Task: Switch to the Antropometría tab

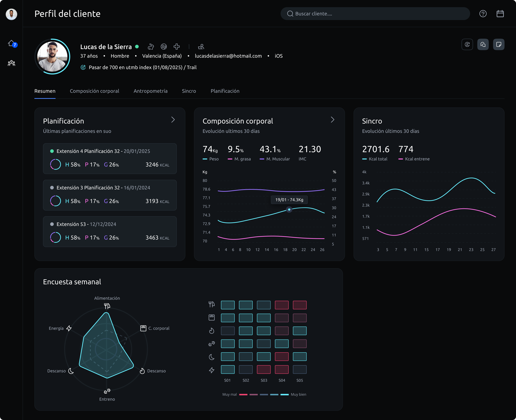Action: (150, 91)
